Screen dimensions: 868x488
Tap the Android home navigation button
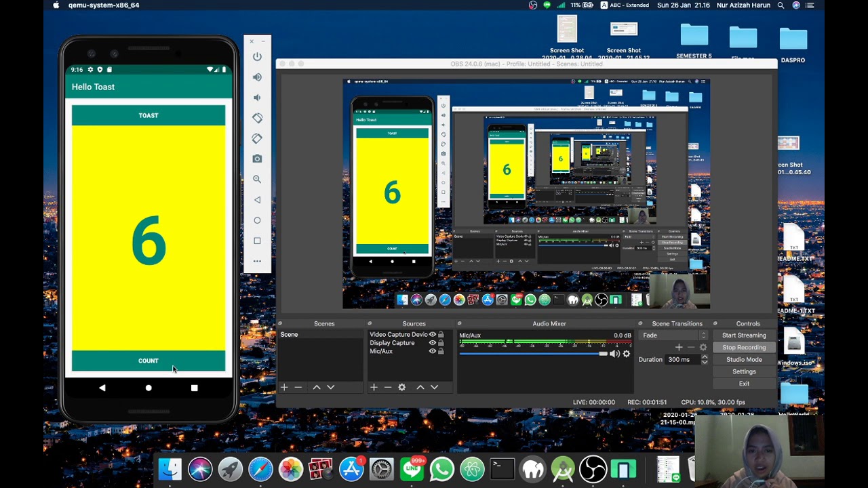tap(149, 388)
